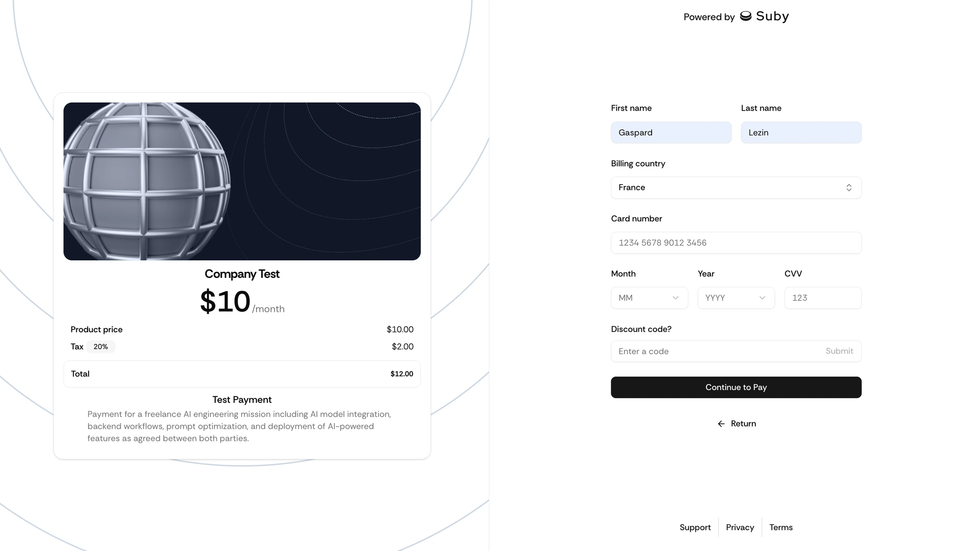Click into the CVV field
Image resolution: width=980 pixels, height=551 pixels.
tap(823, 298)
